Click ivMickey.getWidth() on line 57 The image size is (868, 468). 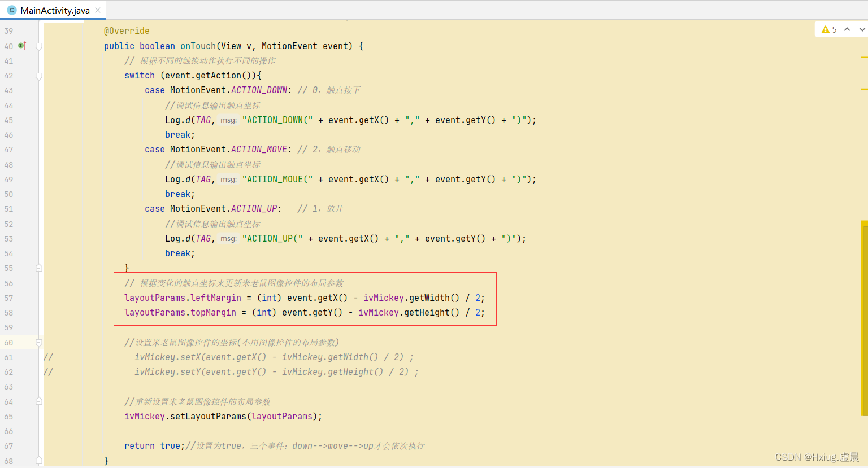[411, 298]
